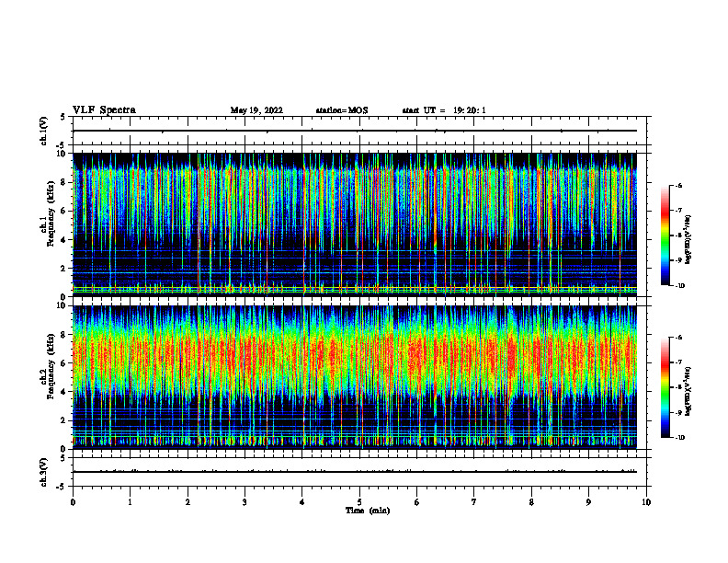This screenshot has height=563, width=728.
Task: Click time axis tick label "6"
Action: point(417,502)
